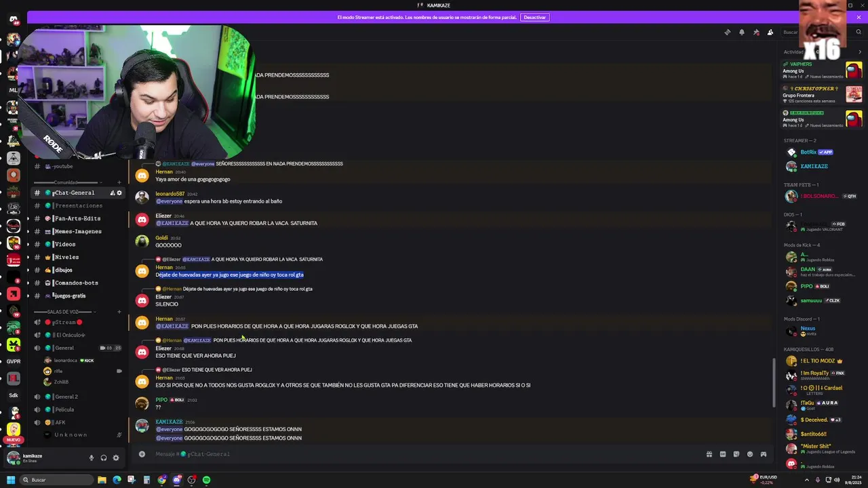Open the youtube channel
The image size is (868, 488).
(x=78, y=166)
